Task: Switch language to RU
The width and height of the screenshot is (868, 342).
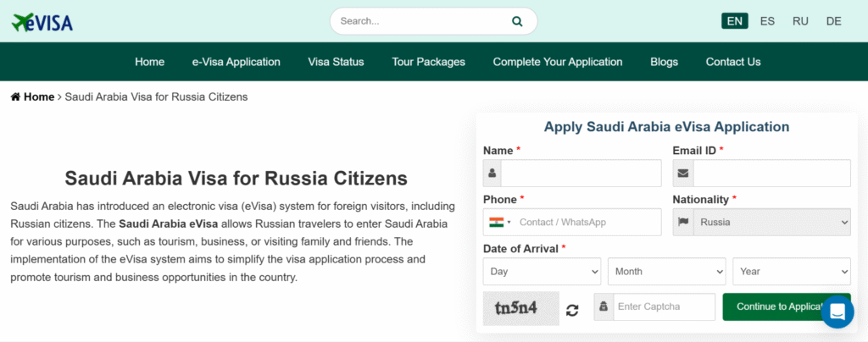Action: click(800, 21)
